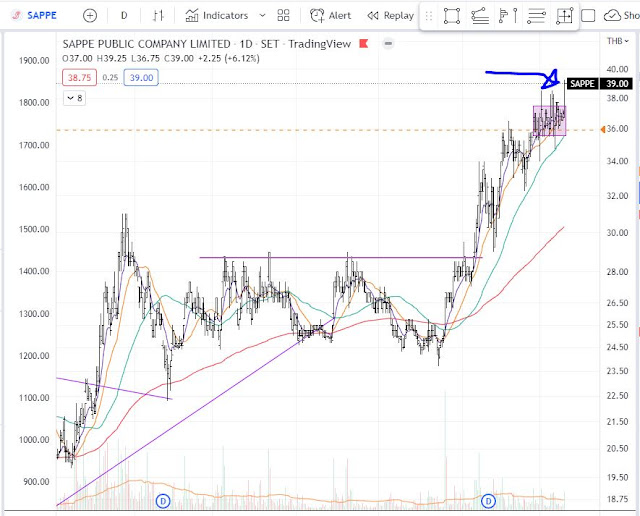Select the purple horizontal resistance line near 28.50
The width and height of the screenshot is (640, 516).
click(x=341, y=258)
